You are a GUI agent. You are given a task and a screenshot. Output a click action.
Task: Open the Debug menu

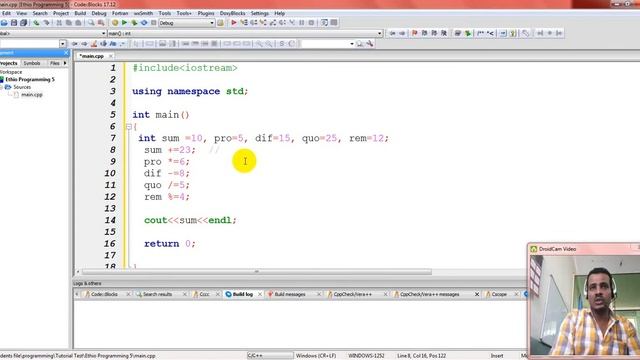click(99, 13)
